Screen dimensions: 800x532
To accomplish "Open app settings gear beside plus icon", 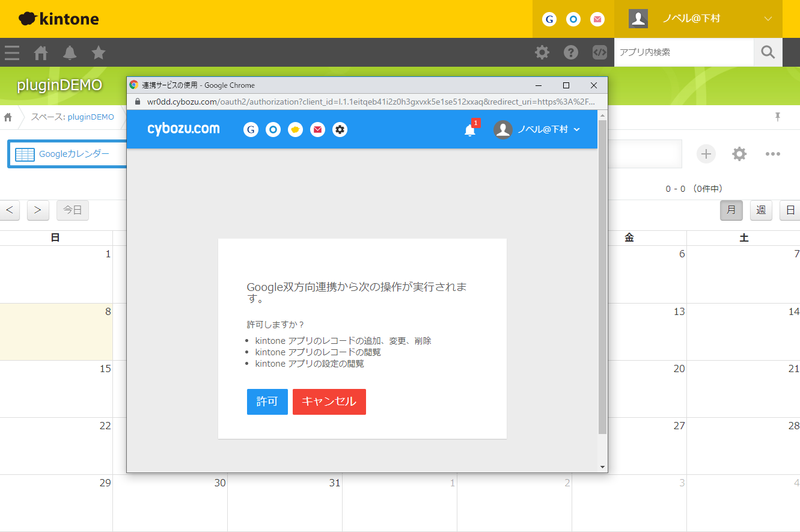I will [x=739, y=154].
